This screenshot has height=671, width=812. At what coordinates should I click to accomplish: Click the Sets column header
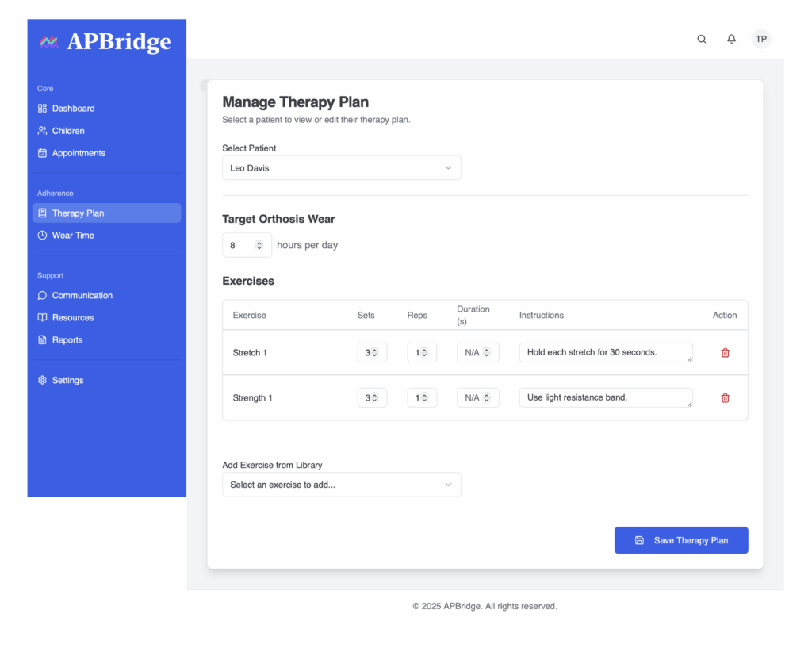coord(366,315)
